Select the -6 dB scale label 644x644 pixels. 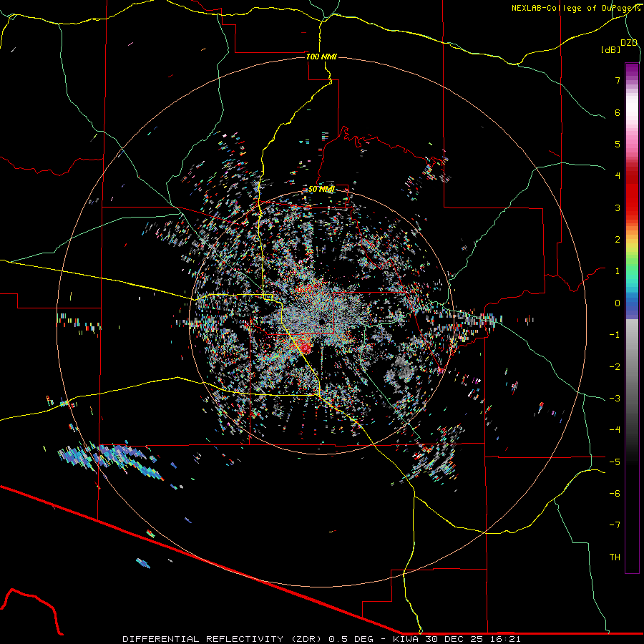(615, 493)
